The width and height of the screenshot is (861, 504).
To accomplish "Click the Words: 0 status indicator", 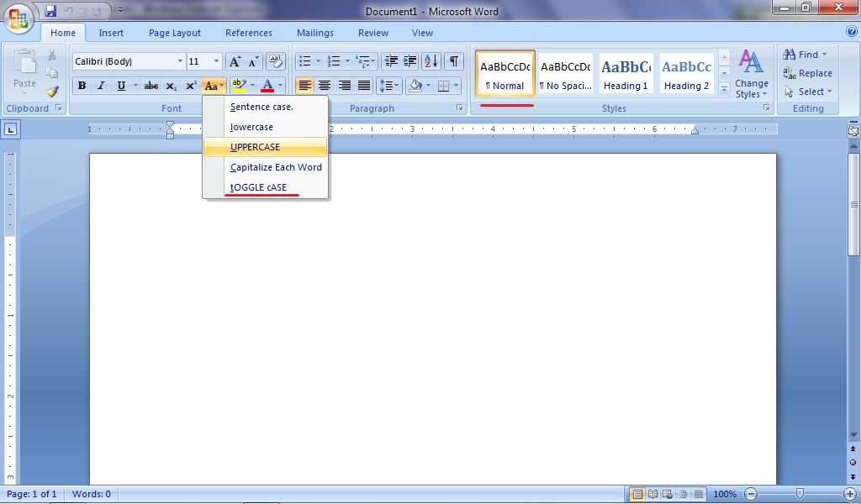I will (92, 494).
